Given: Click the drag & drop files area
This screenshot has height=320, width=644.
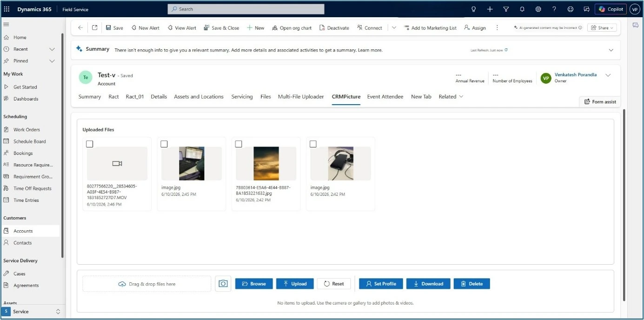Looking at the screenshot, I should (147, 284).
